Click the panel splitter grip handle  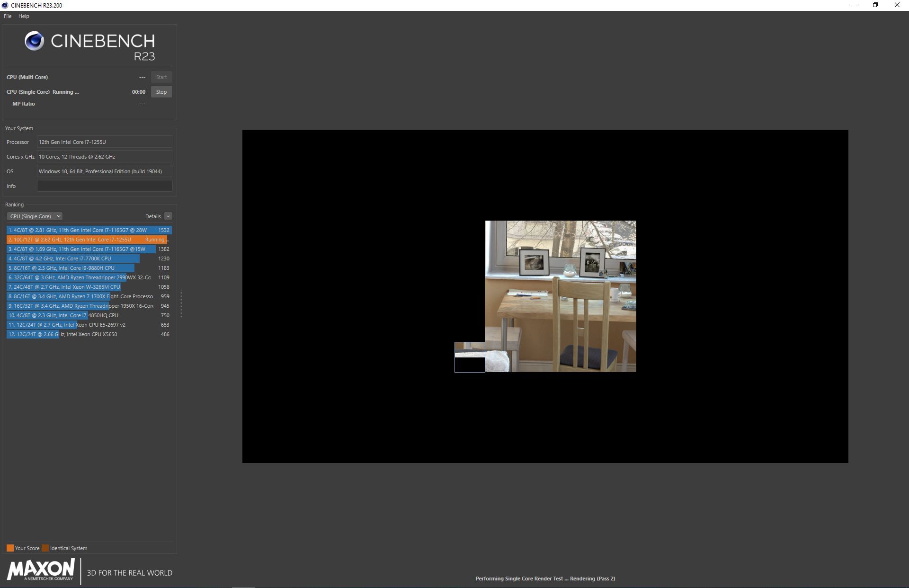[x=181, y=303]
